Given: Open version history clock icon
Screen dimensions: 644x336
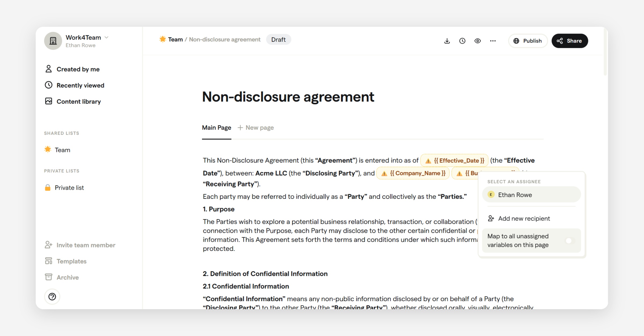Looking at the screenshot, I should pos(462,41).
